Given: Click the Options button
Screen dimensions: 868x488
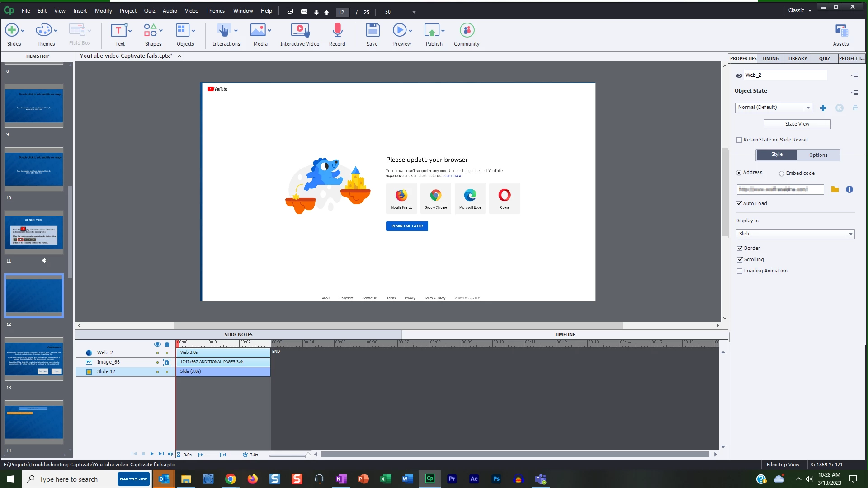Looking at the screenshot, I should point(818,155).
